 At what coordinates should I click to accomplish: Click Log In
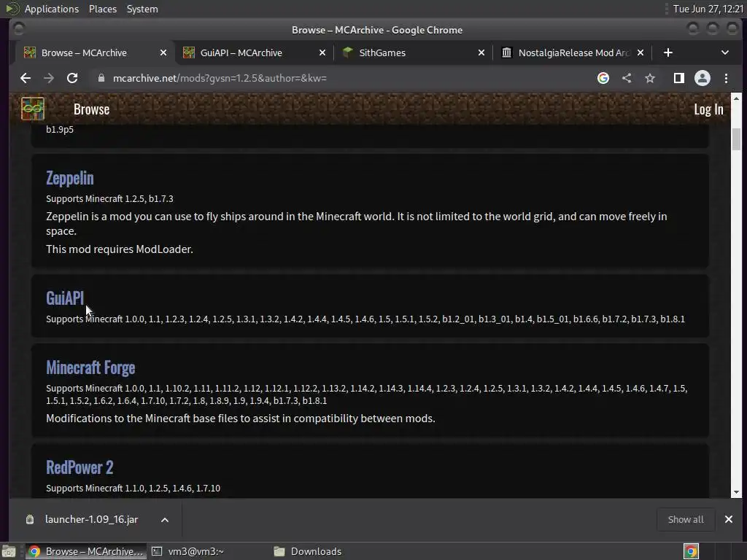708,109
